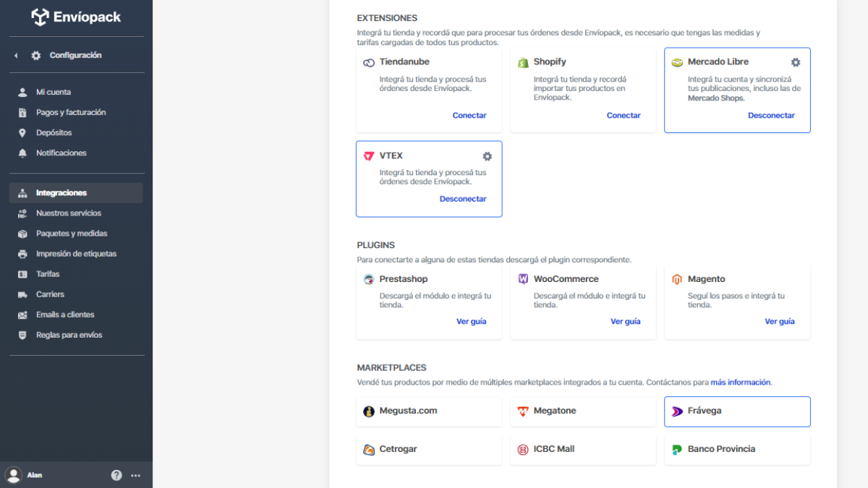Disconnect the VTEX integration
Viewport: 868px width, 488px height.
coord(463,199)
